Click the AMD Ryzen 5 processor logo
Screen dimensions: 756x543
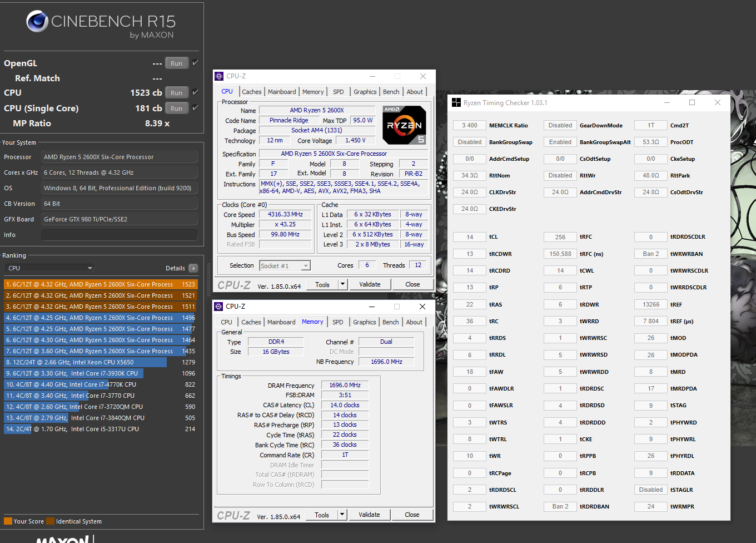coord(405,125)
